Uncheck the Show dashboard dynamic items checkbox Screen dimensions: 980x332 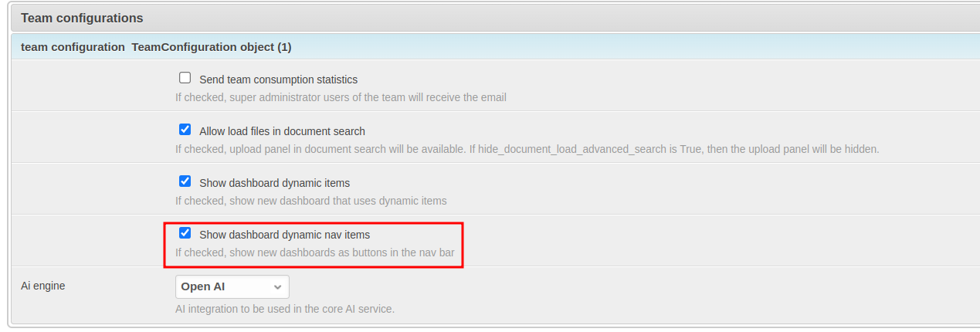[185, 181]
